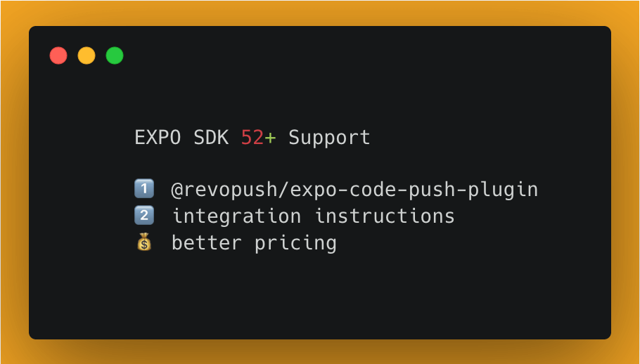Click the money bag emoji
The height and width of the screenshot is (364, 640).
143,243
